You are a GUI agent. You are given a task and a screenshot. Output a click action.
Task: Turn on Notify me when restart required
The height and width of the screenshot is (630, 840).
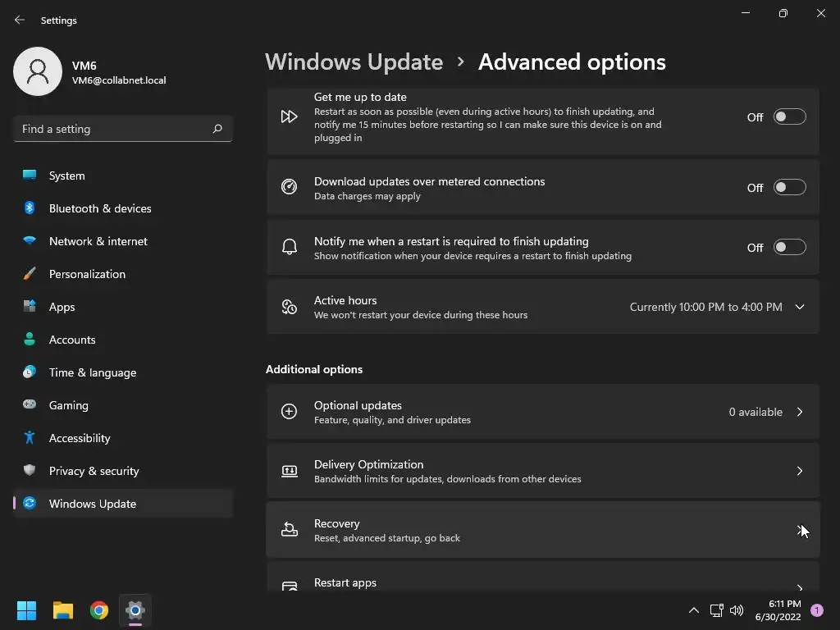[790, 248]
